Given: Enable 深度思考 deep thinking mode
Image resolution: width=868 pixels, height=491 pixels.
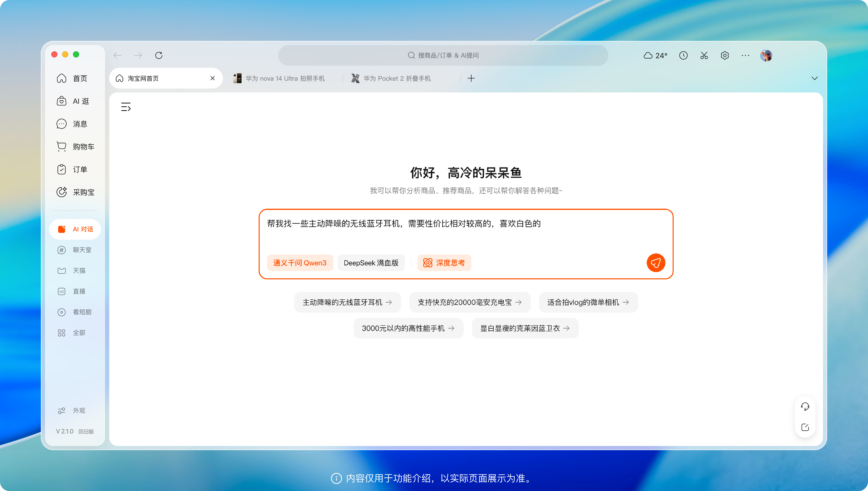Looking at the screenshot, I should coord(444,263).
